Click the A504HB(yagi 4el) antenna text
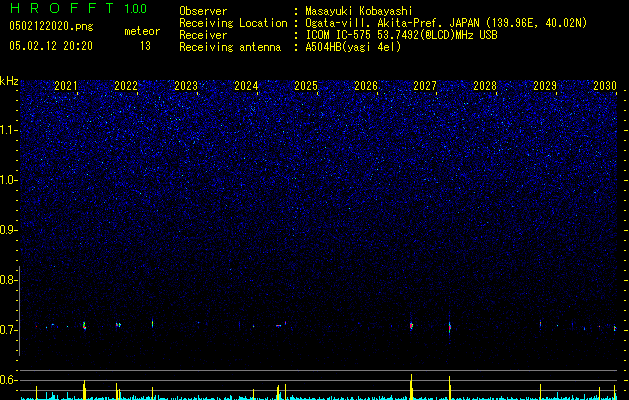 click(353, 47)
